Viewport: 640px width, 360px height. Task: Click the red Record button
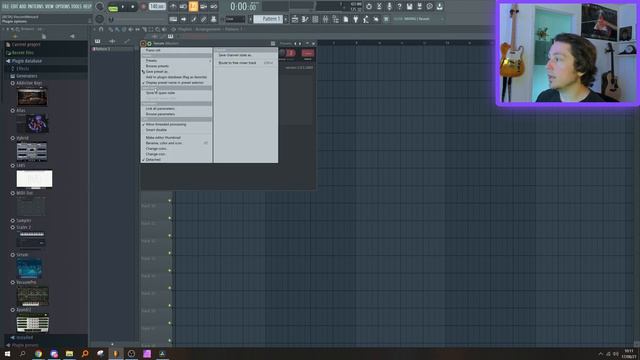tap(143, 7)
